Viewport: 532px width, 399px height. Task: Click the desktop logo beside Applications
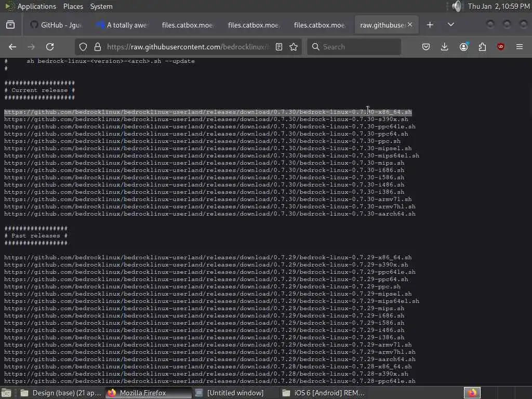point(9,6)
